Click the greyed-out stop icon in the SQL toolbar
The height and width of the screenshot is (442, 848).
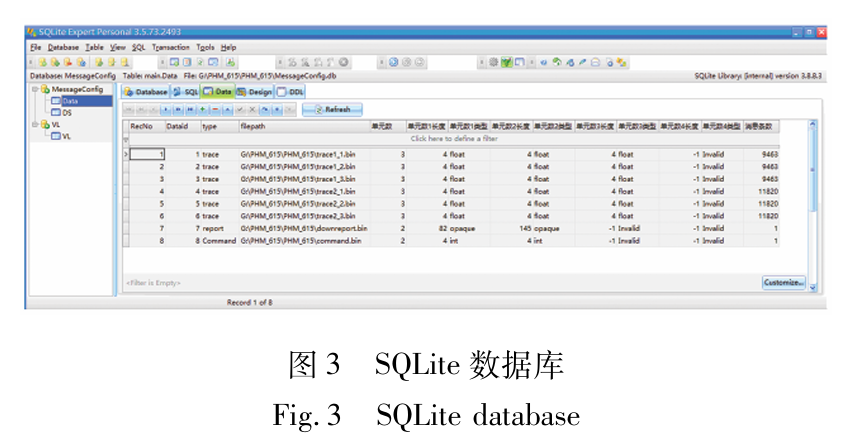343,62
